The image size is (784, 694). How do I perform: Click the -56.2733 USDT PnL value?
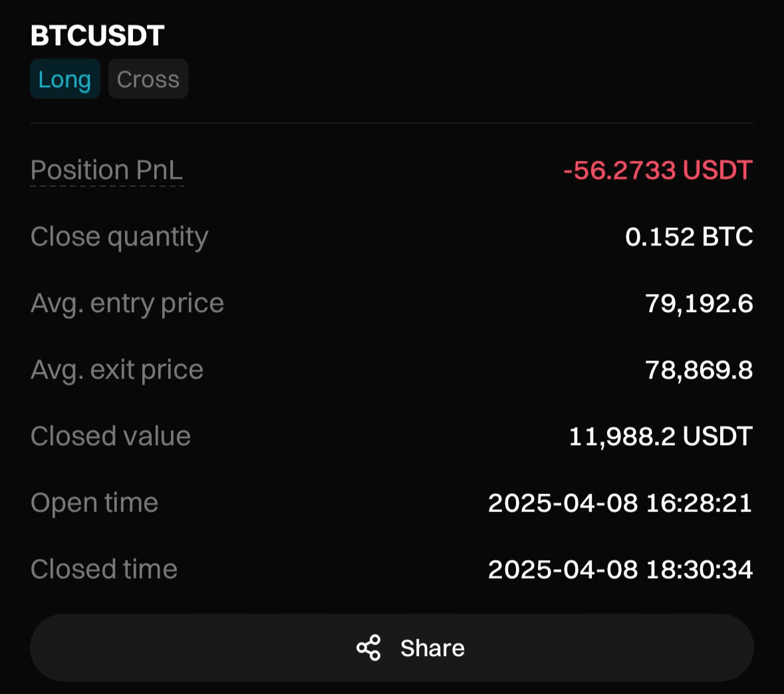click(x=658, y=170)
